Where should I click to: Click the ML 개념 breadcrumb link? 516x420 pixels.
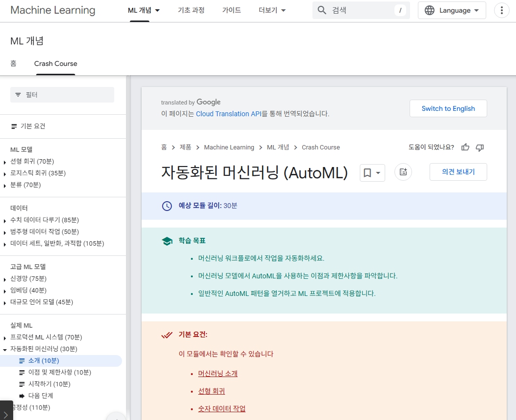[278, 147]
